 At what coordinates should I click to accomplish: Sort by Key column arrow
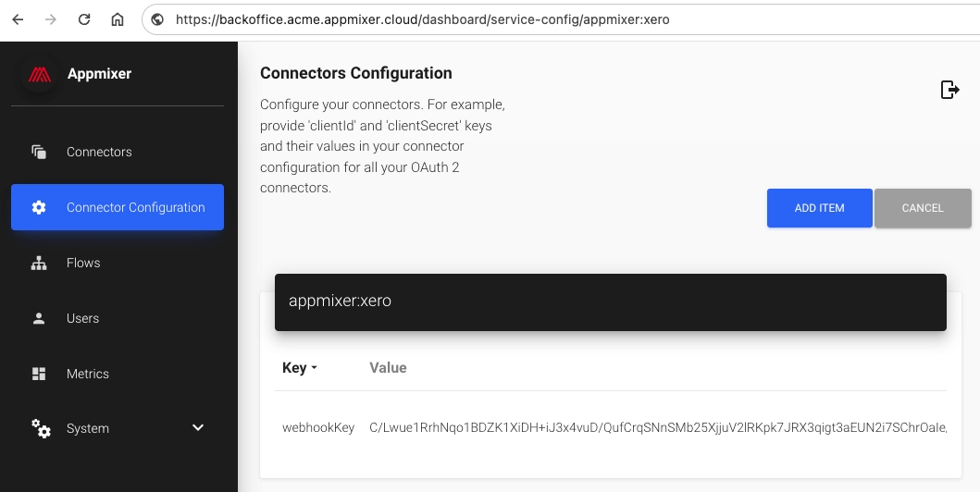[x=314, y=368]
